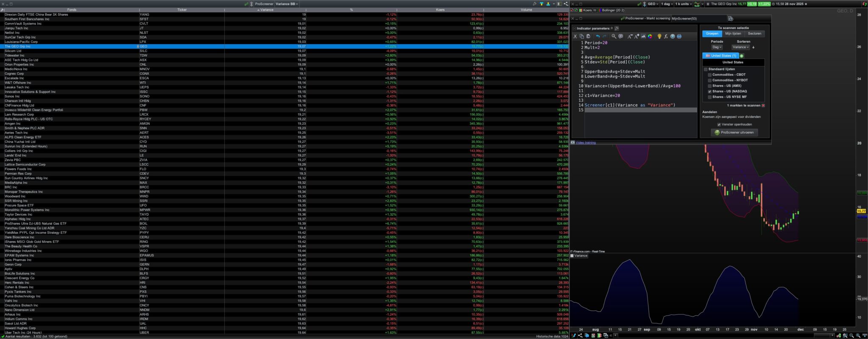Click the chart horizontal scrollbar thumb

point(821,335)
